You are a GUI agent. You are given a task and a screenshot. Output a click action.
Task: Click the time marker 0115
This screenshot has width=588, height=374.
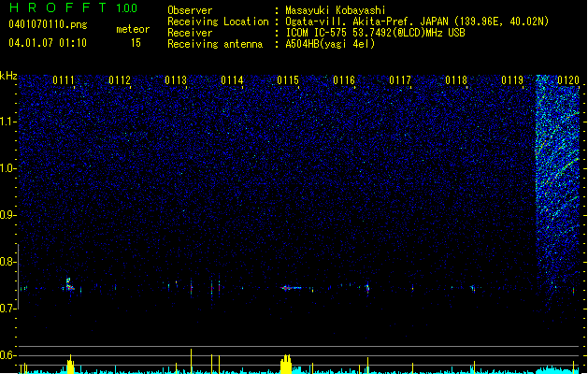coord(288,80)
